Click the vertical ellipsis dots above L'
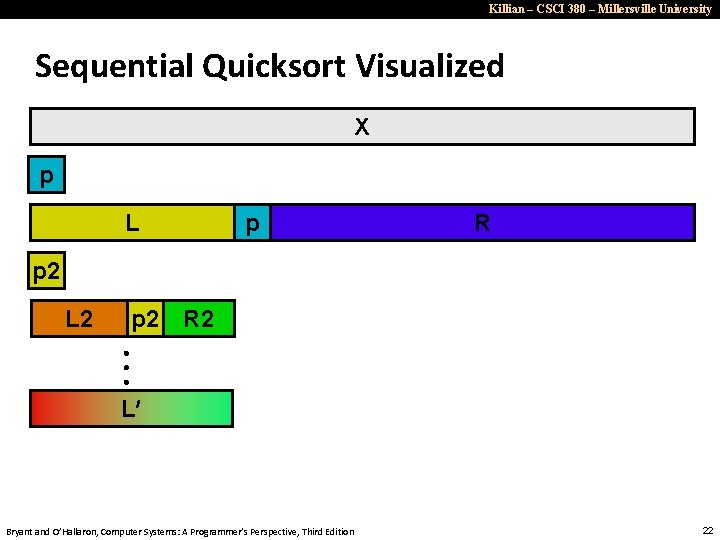The image size is (720, 540). click(127, 368)
